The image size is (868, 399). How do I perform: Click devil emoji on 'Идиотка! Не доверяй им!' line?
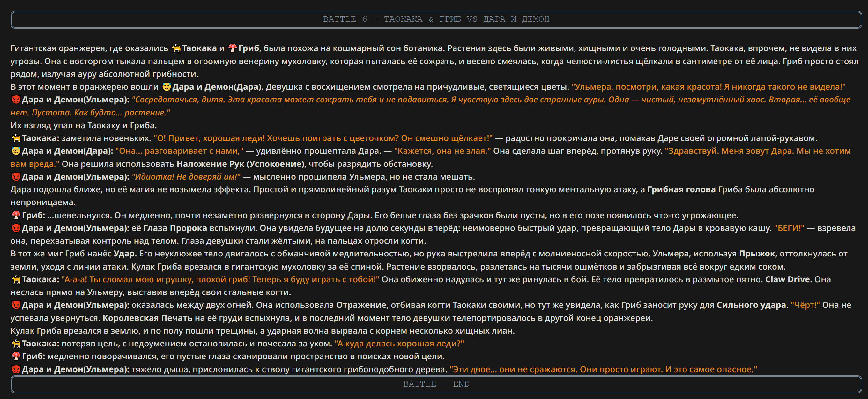[x=16, y=177]
